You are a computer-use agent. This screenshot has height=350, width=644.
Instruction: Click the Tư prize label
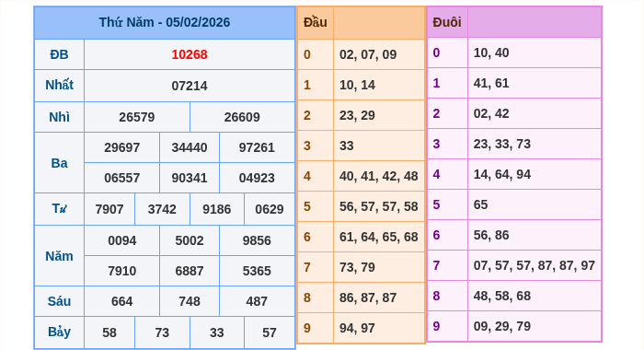tap(59, 208)
